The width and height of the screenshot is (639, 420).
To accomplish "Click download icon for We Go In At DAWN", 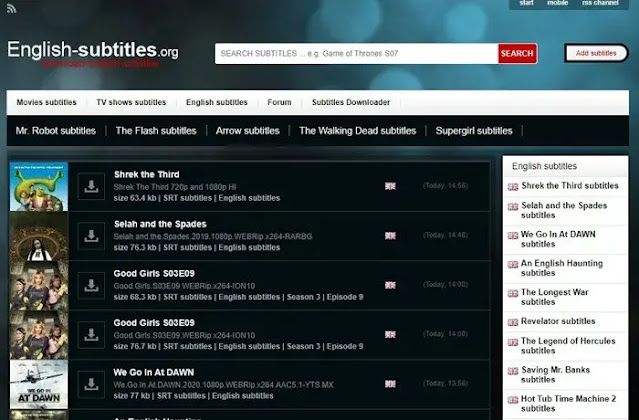I will [x=91, y=384].
